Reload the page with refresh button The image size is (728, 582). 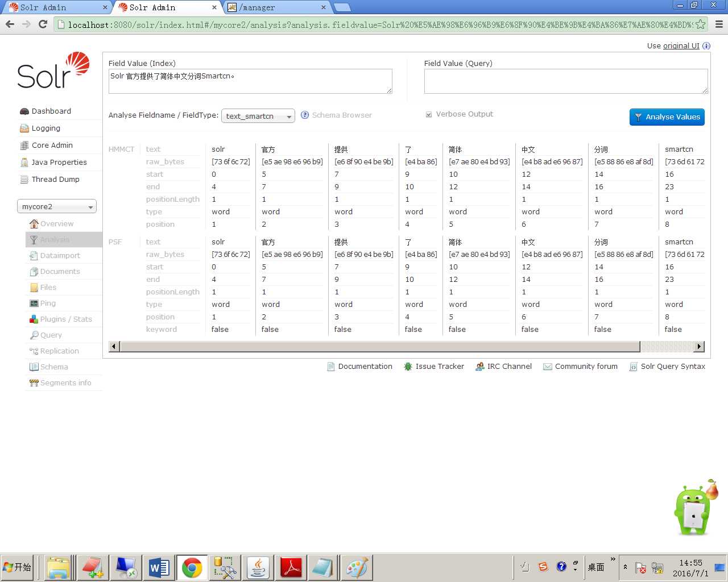(43, 24)
